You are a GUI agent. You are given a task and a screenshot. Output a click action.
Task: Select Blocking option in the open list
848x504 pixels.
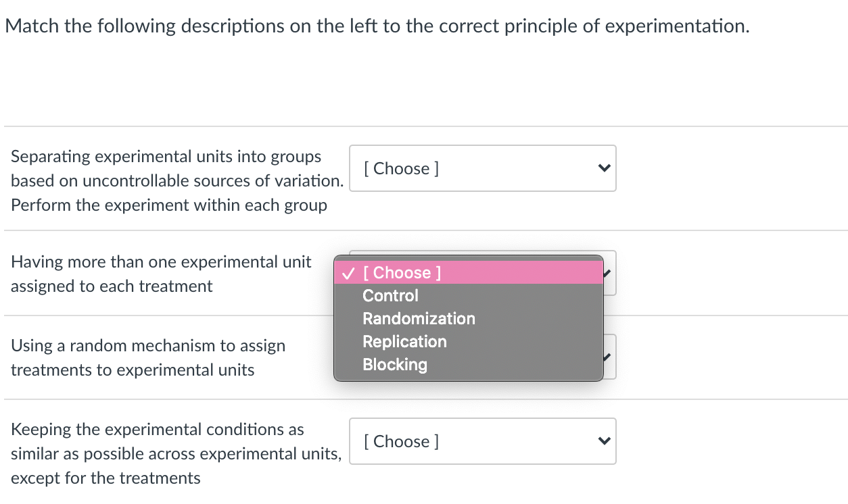tap(395, 365)
